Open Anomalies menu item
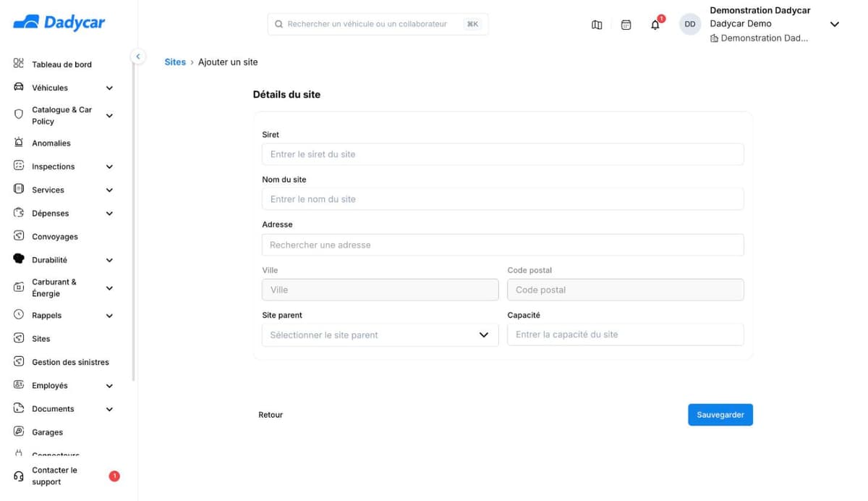This screenshot has width=868, height=501. (51, 143)
